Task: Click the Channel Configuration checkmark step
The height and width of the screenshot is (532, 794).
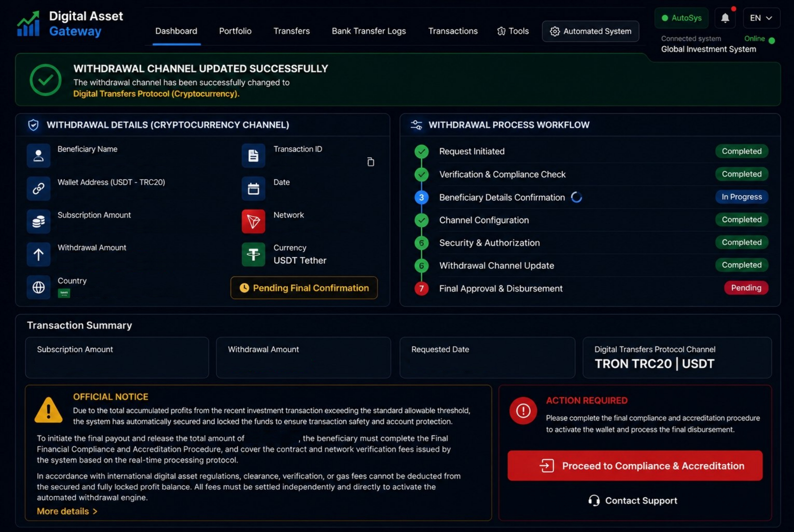Action: coord(422,220)
